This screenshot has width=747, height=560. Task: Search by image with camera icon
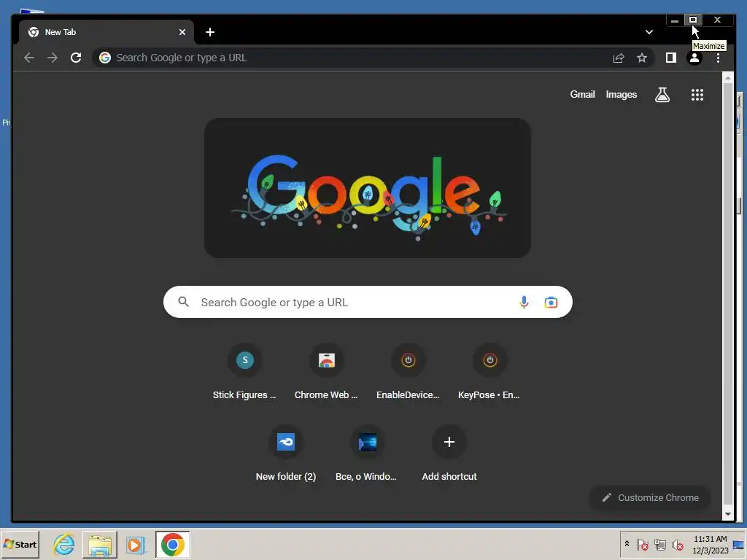[x=551, y=302]
